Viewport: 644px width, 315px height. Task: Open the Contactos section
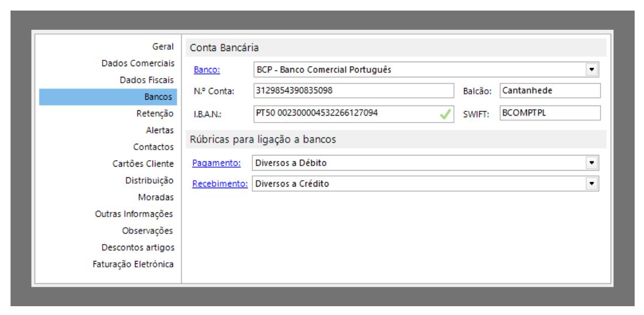pyautogui.click(x=153, y=147)
